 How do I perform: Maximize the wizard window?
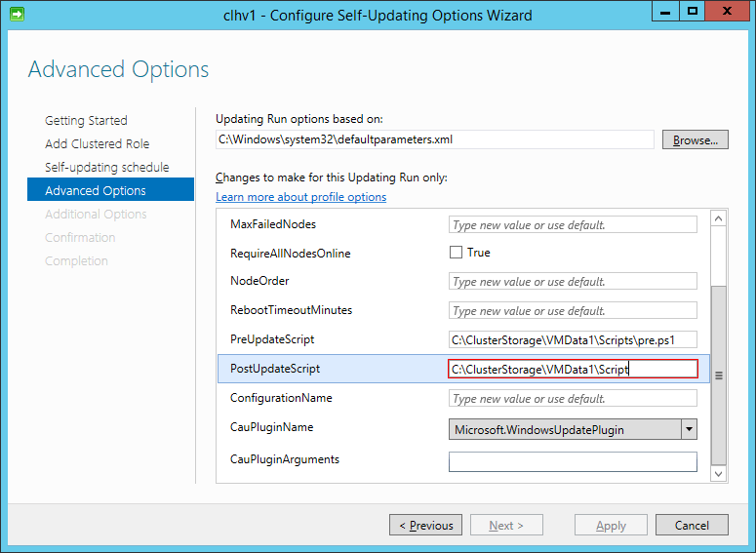[693, 12]
